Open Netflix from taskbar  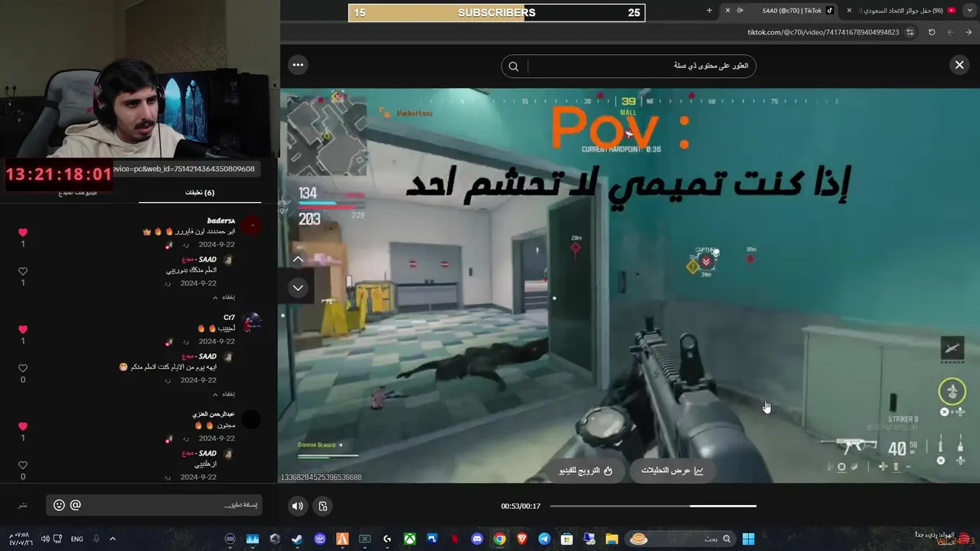tap(455, 539)
